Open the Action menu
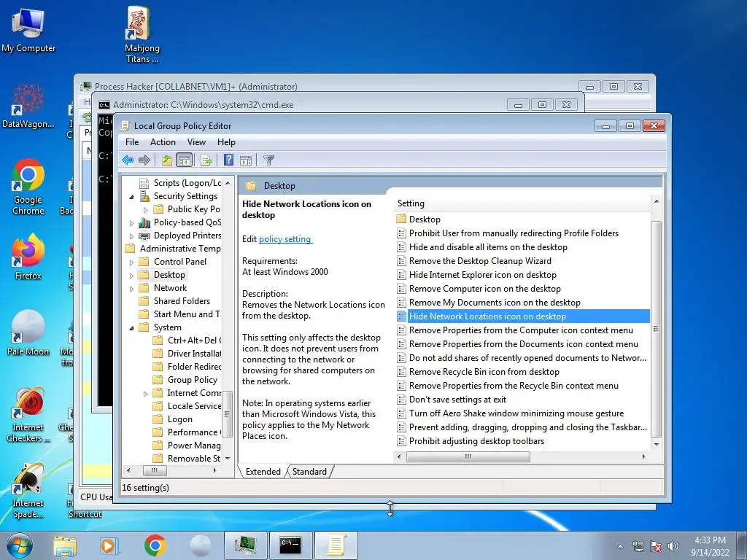The width and height of the screenshot is (747, 560). point(163,142)
